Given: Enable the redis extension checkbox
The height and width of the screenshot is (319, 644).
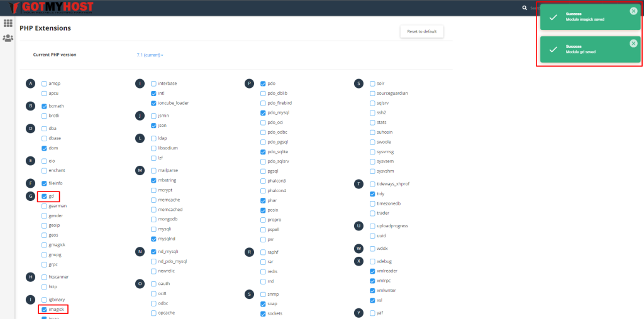Looking at the screenshot, I should (263, 271).
